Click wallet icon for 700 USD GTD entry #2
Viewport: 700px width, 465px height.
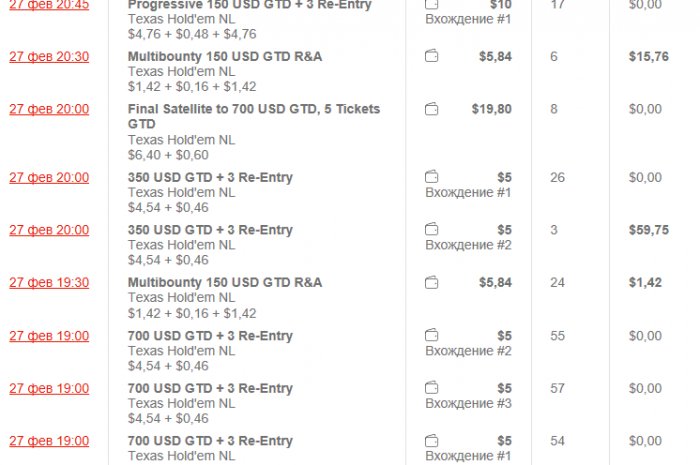pos(432,336)
